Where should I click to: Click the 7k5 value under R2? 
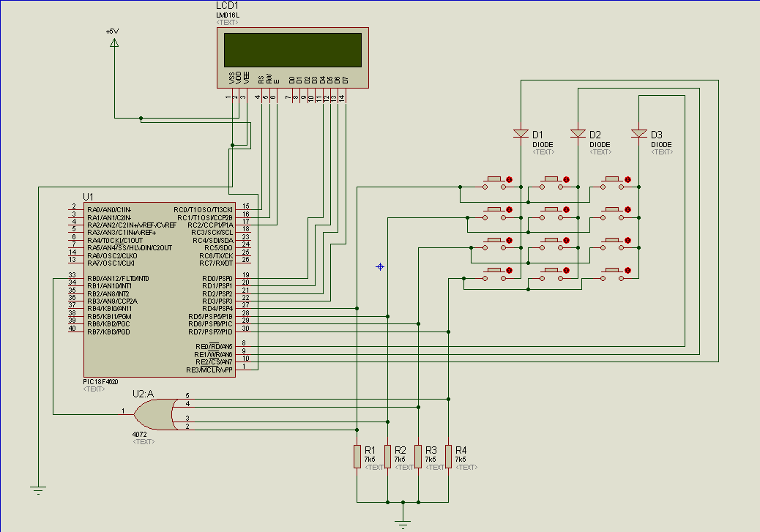point(400,460)
